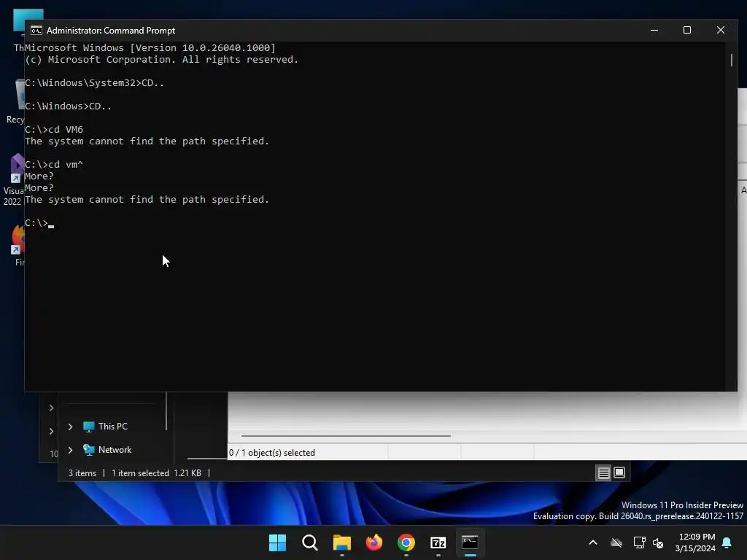Viewport: 747px width, 560px height.
Task: Click the muted volume tray icon
Action: point(658,542)
